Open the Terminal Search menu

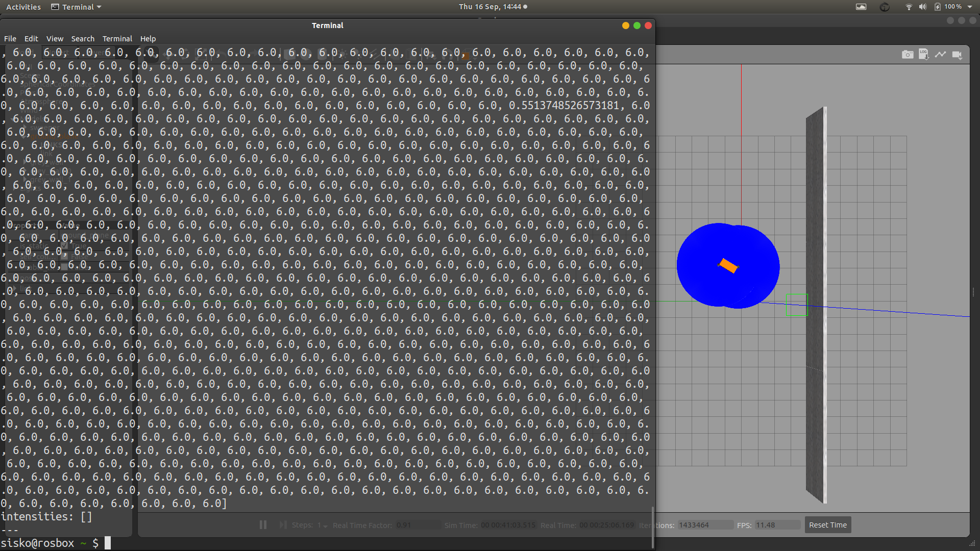click(83, 39)
